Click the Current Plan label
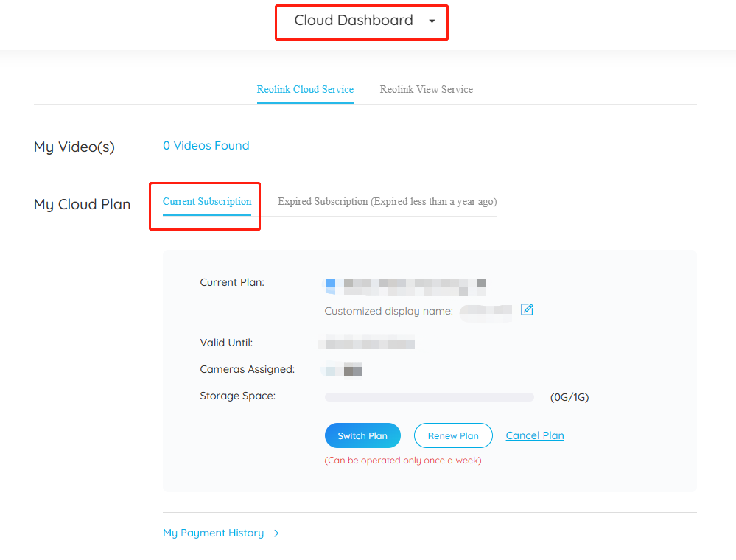 (232, 282)
